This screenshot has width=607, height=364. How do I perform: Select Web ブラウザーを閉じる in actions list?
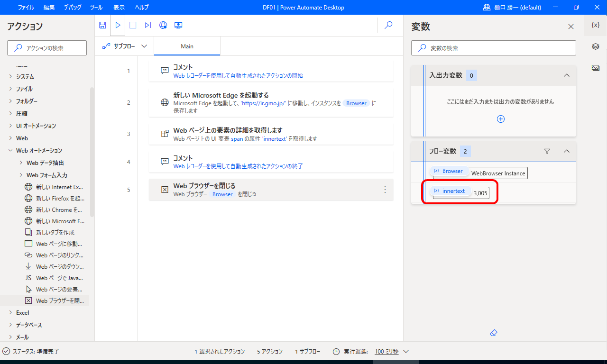pyautogui.click(x=54, y=301)
